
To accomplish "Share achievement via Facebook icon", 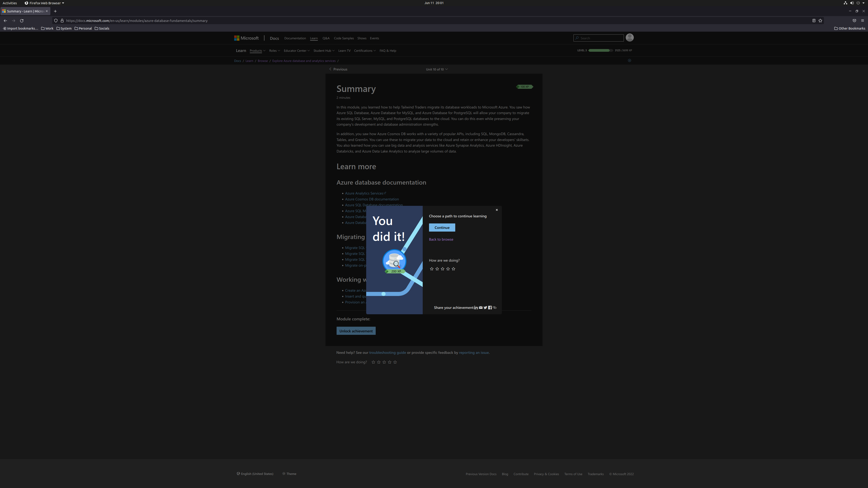I will (490, 307).
